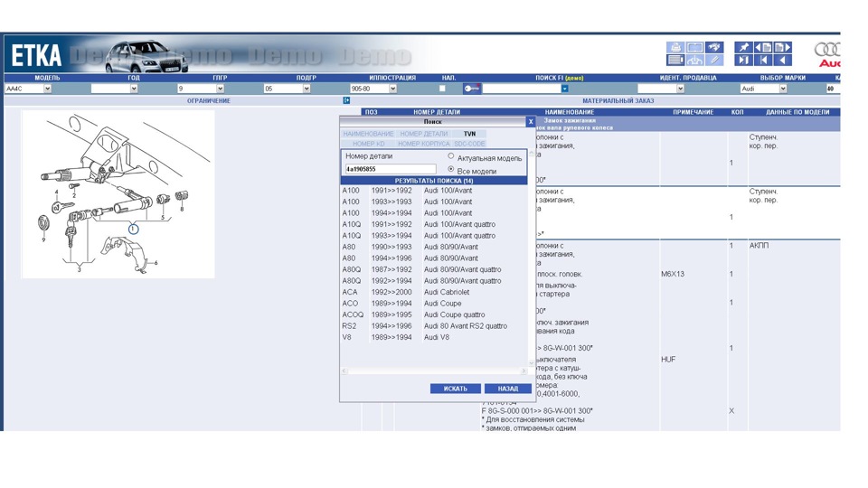868x488 pixels.
Task: Click the pushpin icon
Action: point(743,48)
